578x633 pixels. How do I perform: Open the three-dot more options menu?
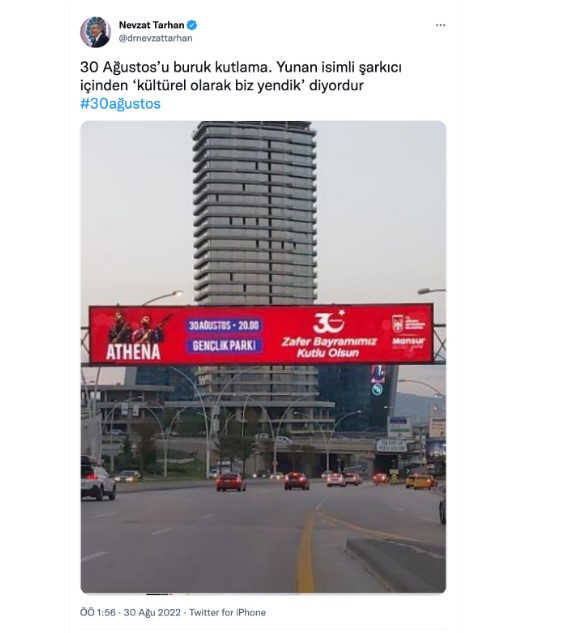(440, 25)
